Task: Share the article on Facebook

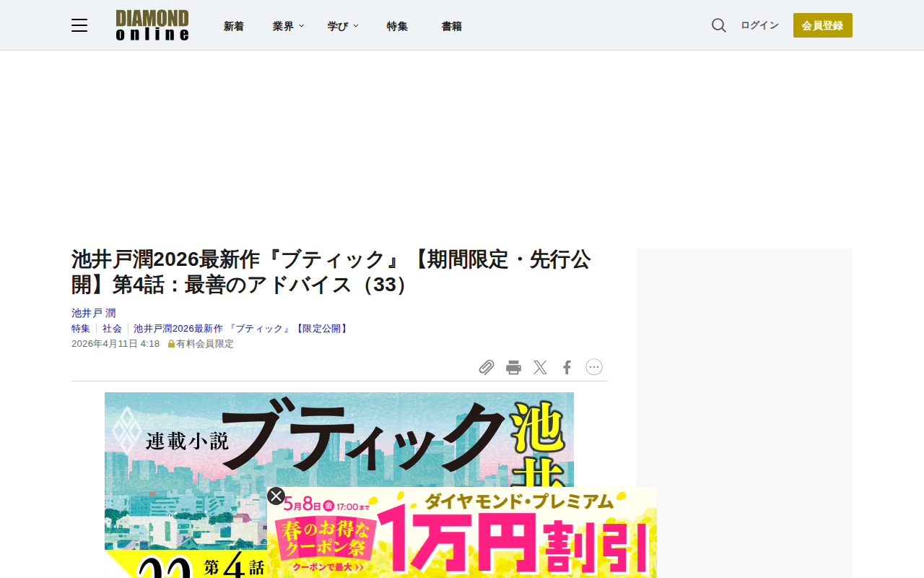Action: pyautogui.click(x=567, y=368)
